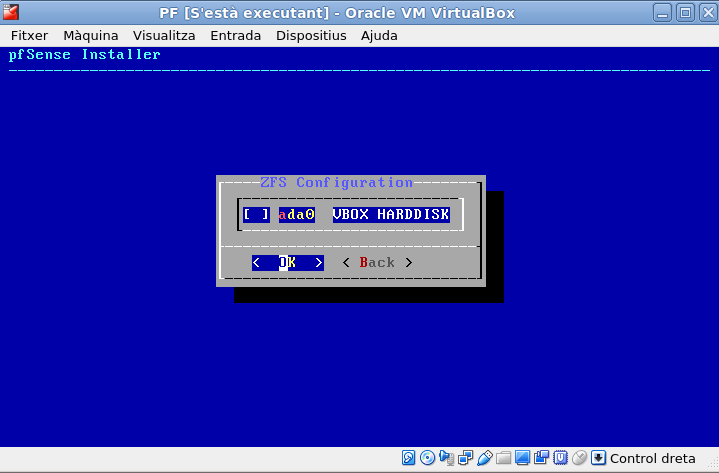Click the network adapters status icon

465,458
